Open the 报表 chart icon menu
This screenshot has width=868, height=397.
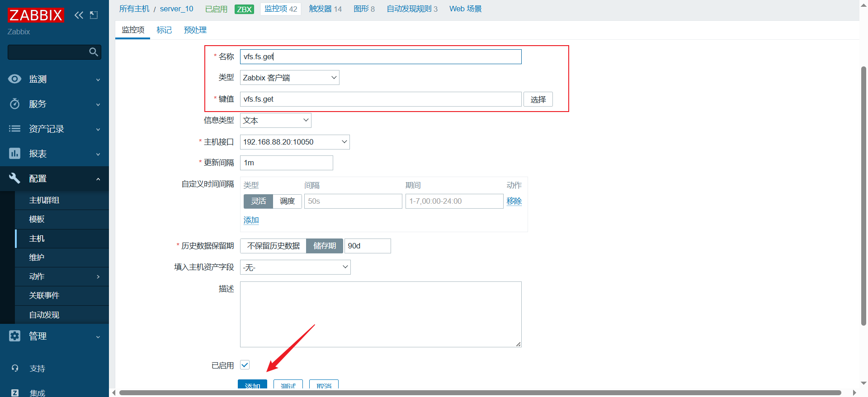pyautogui.click(x=14, y=154)
